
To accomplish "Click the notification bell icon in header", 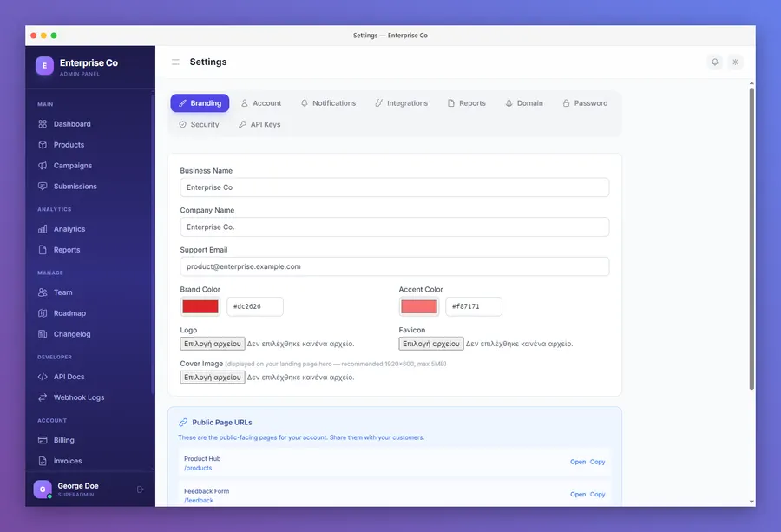I will 715,62.
